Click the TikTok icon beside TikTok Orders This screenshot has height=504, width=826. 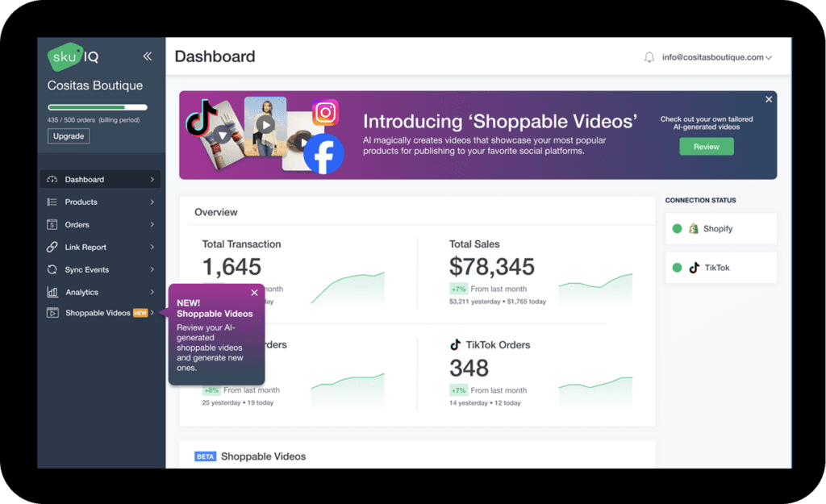tap(455, 345)
